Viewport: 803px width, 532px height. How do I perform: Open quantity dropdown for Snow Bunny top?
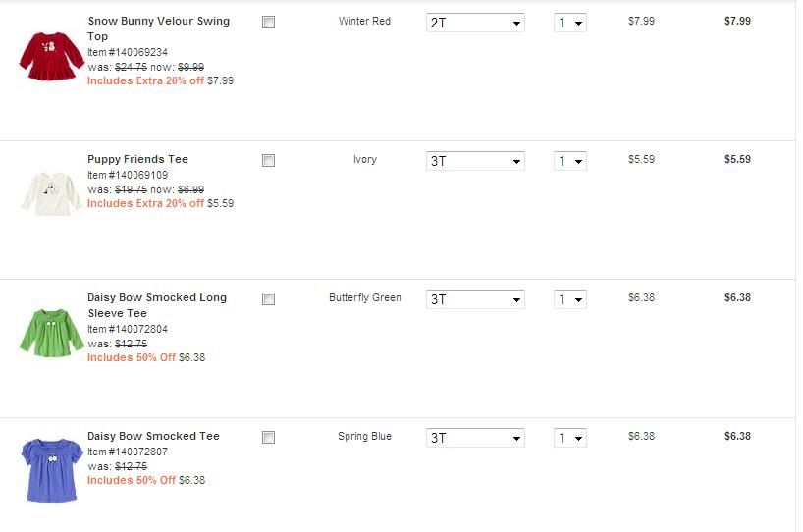(x=569, y=23)
